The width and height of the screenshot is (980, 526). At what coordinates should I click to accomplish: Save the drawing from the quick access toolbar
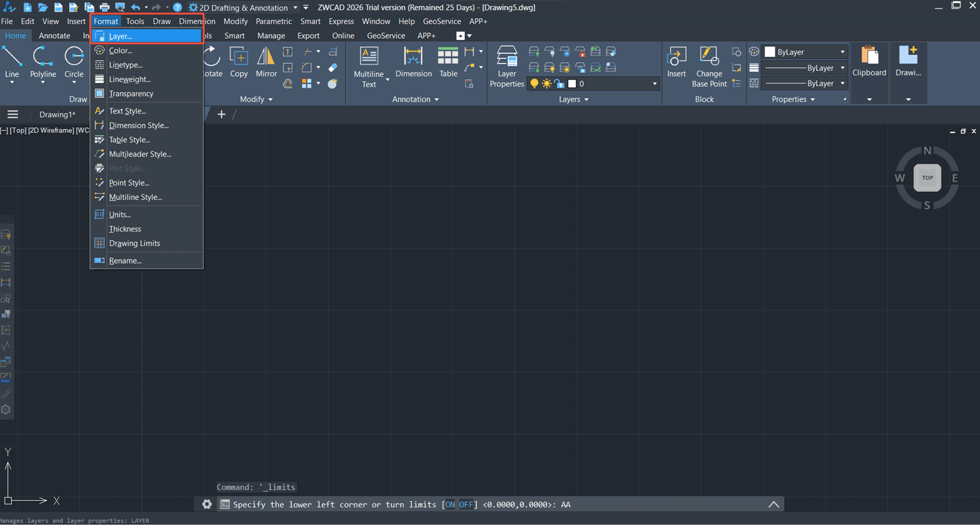(x=58, y=8)
